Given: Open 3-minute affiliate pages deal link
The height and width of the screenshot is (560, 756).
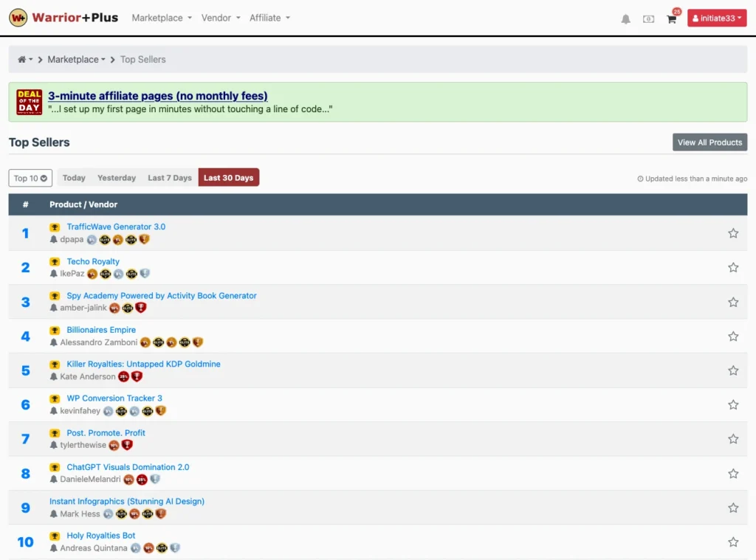Looking at the screenshot, I should pos(158,96).
